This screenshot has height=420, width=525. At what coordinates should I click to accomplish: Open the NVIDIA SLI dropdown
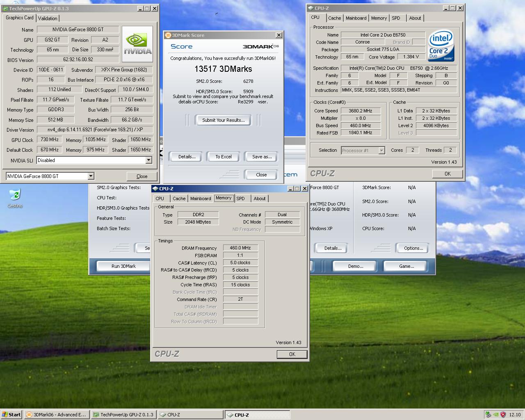tap(148, 160)
